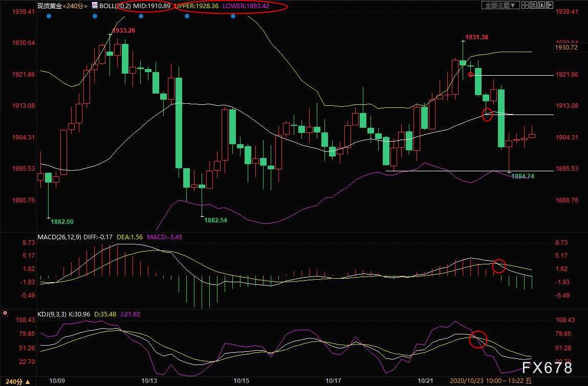Screen dimensions: 588x386
Task: Click the MACD:-3.45 value
Action: pos(164,237)
